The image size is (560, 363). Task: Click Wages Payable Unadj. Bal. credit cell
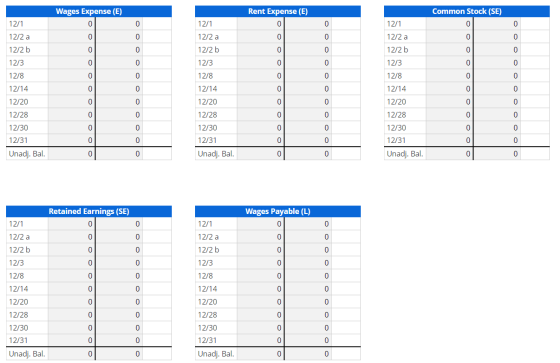pyautogui.click(x=308, y=354)
